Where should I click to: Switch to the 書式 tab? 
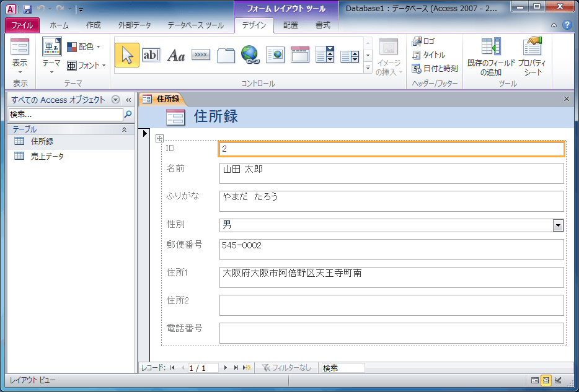[x=323, y=25]
